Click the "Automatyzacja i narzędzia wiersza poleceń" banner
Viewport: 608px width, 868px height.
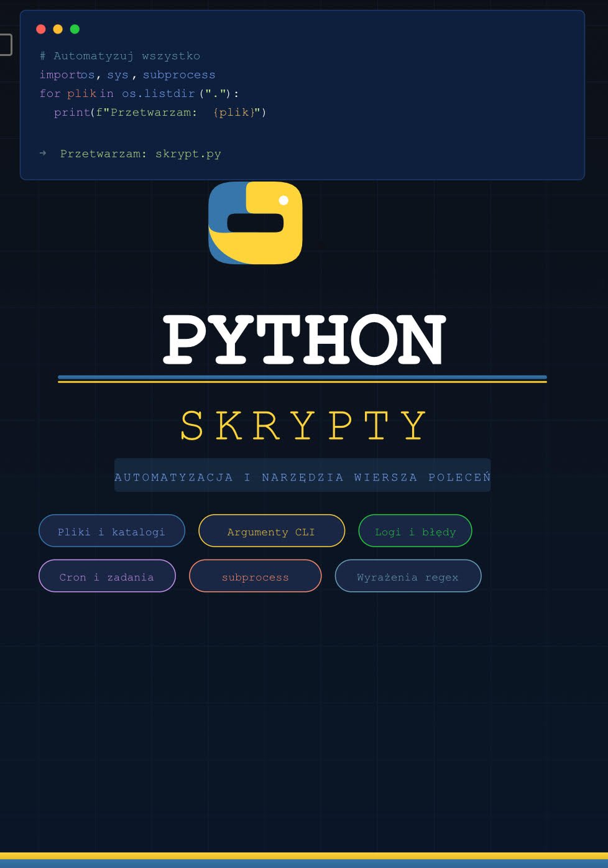pos(302,476)
